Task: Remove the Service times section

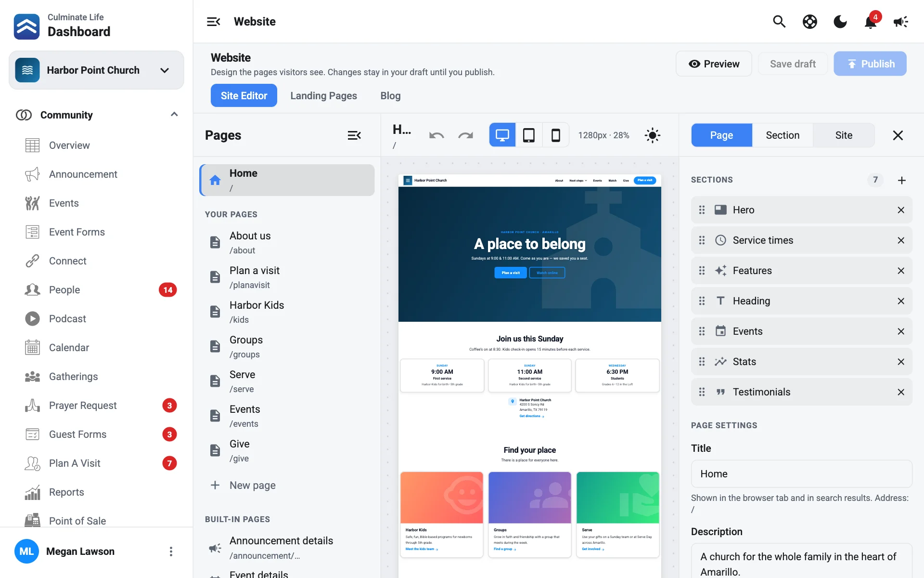Action: (901, 240)
